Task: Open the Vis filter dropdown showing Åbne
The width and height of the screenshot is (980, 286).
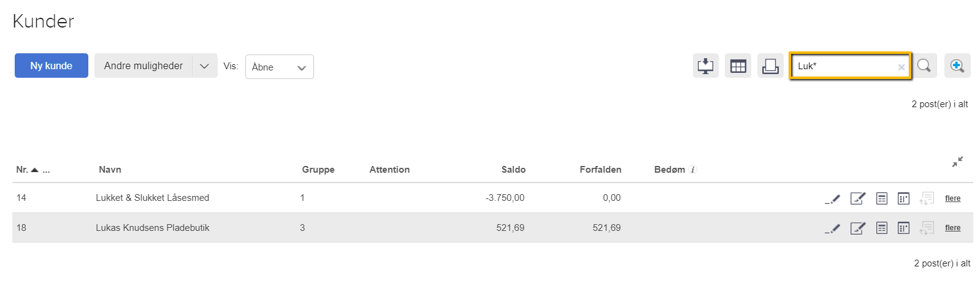Action: click(279, 67)
